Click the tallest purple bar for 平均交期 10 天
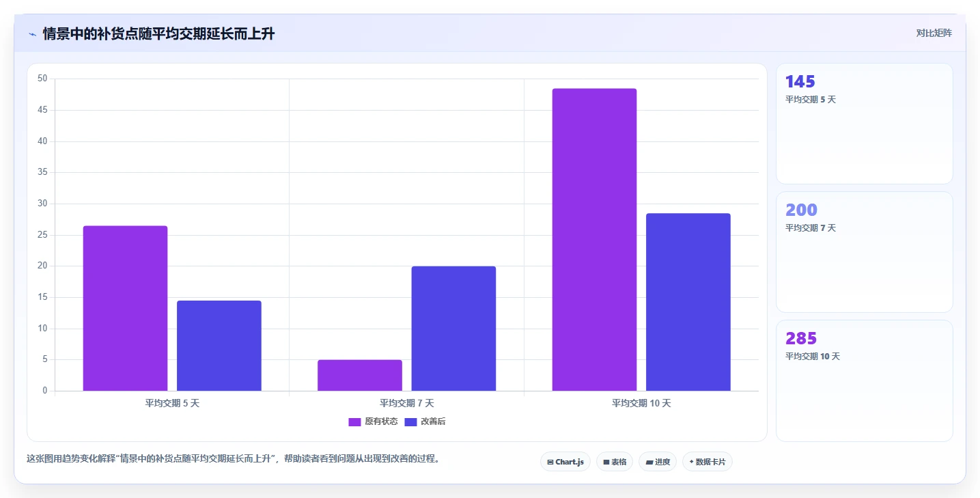This screenshot has height=498, width=980. click(x=594, y=240)
